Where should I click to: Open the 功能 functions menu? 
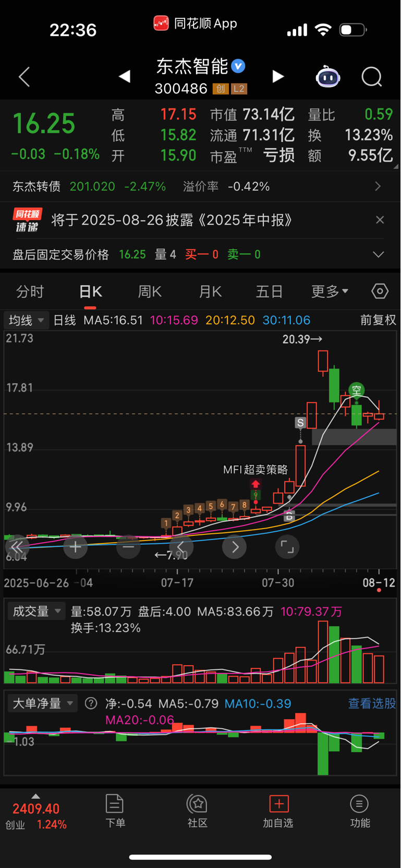coord(360,812)
